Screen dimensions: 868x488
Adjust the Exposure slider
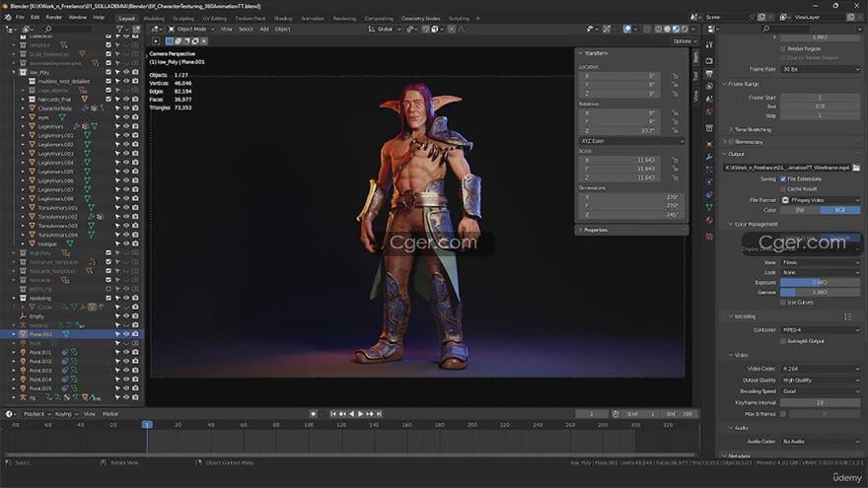[x=821, y=282]
